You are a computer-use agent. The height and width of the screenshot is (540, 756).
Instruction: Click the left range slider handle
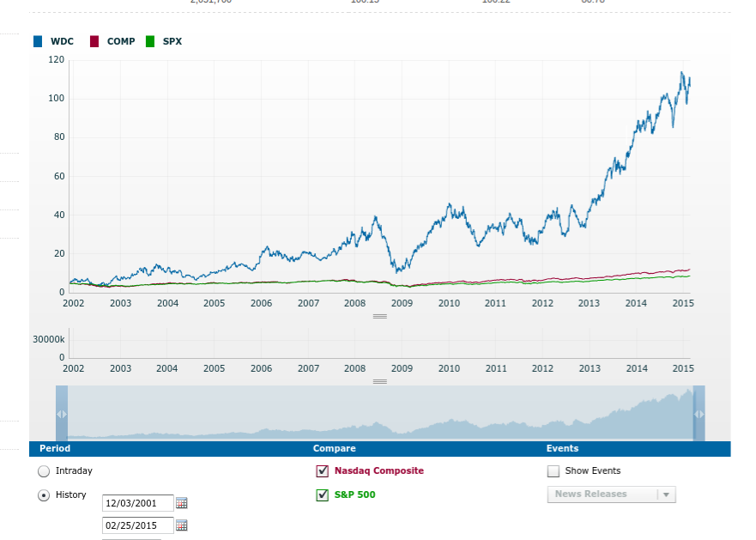[62, 414]
